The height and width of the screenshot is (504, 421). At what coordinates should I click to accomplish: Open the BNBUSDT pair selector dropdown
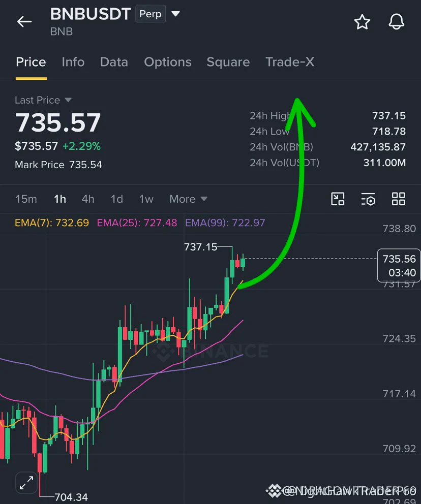(x=175, y=14)
